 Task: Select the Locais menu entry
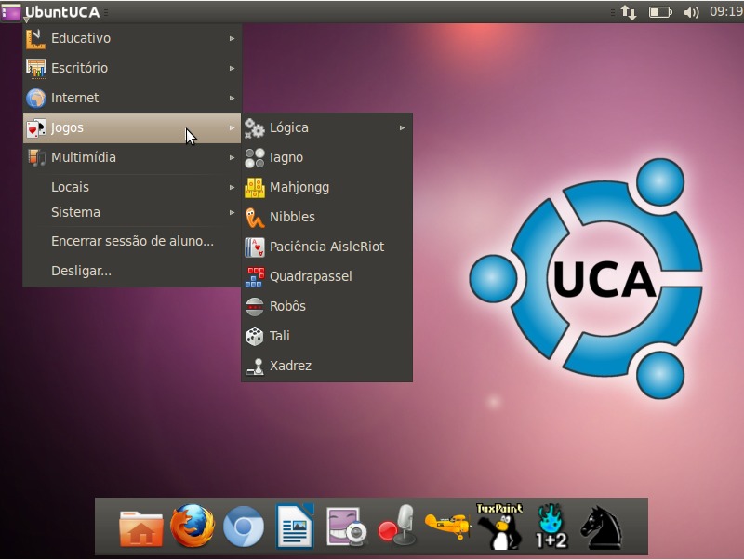tap(132, 188)
